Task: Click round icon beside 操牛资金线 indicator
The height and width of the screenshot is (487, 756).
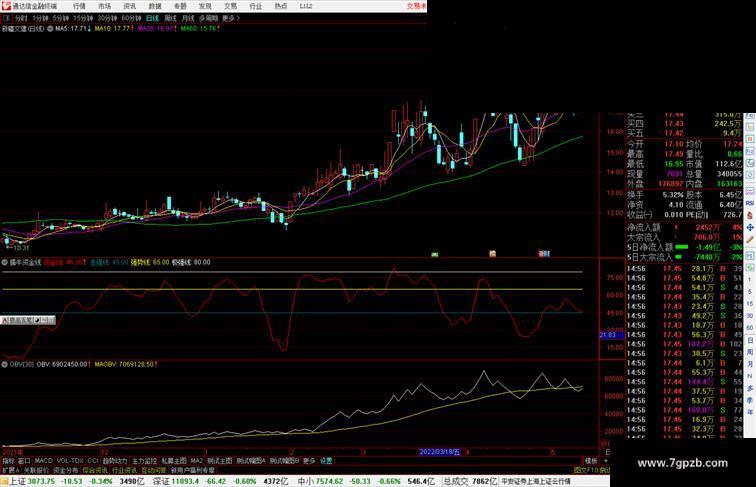Action: [x=5, y=263]
